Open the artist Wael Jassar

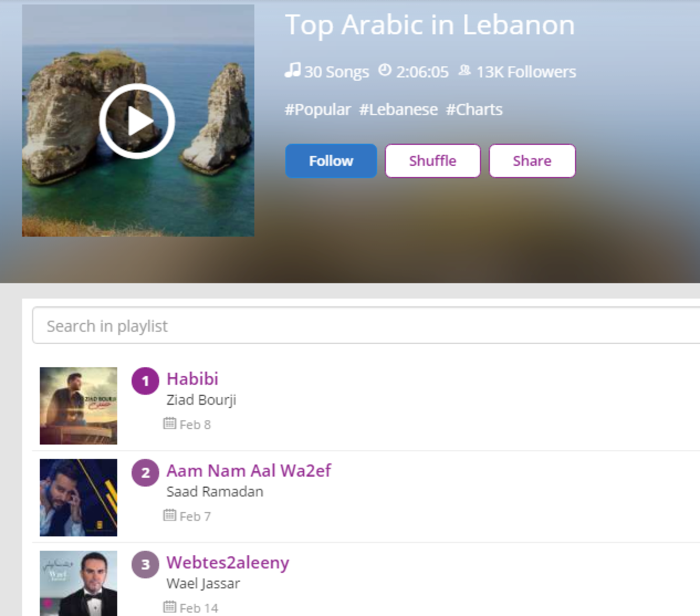coord(203,583)
